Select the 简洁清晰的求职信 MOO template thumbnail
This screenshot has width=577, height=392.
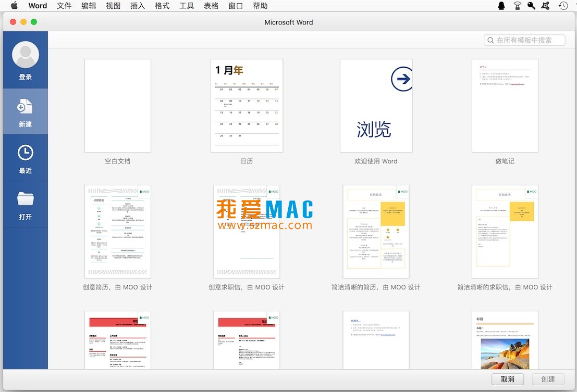pyautogui.click(x=505, y=232)
